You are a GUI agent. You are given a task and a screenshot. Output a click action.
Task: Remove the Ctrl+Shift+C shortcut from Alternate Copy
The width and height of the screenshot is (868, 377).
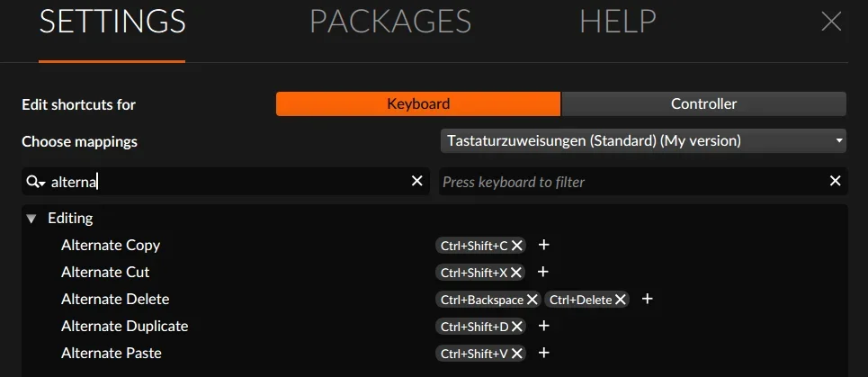pos(517,246)
